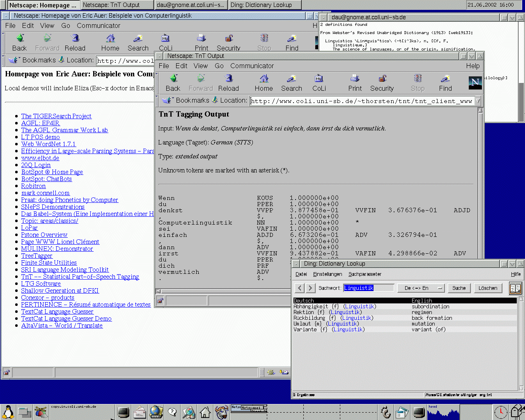The height and width of the screenshot is (420, 525).
Task: Click Find icon in TnT Output toolbar
Action: pos(445,78)
